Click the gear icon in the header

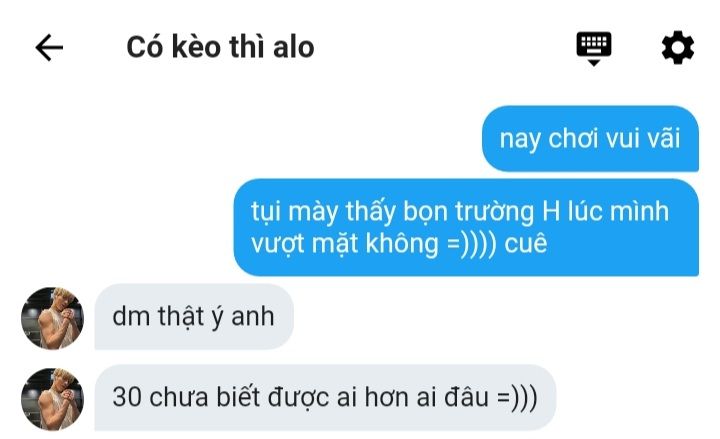tap(678, 47)
